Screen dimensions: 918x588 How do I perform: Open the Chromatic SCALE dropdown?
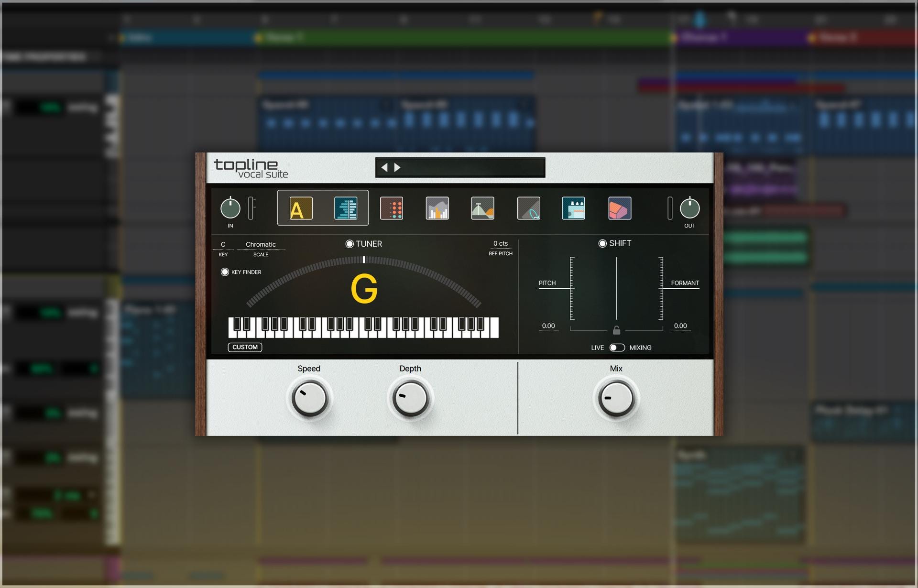[261, 244]
